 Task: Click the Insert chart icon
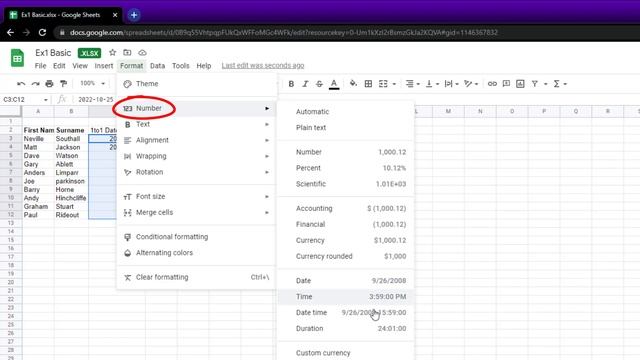click(520, 84)
